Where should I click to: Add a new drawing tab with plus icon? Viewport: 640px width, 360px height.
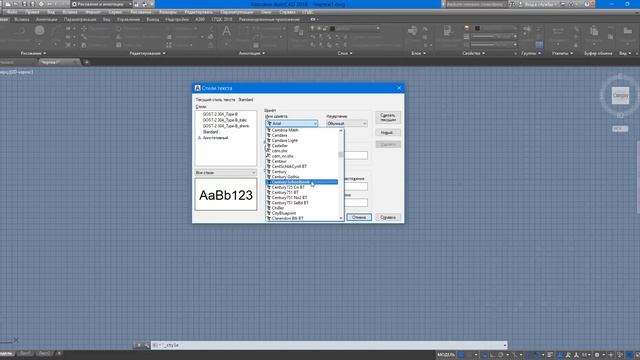pos(87,62)
